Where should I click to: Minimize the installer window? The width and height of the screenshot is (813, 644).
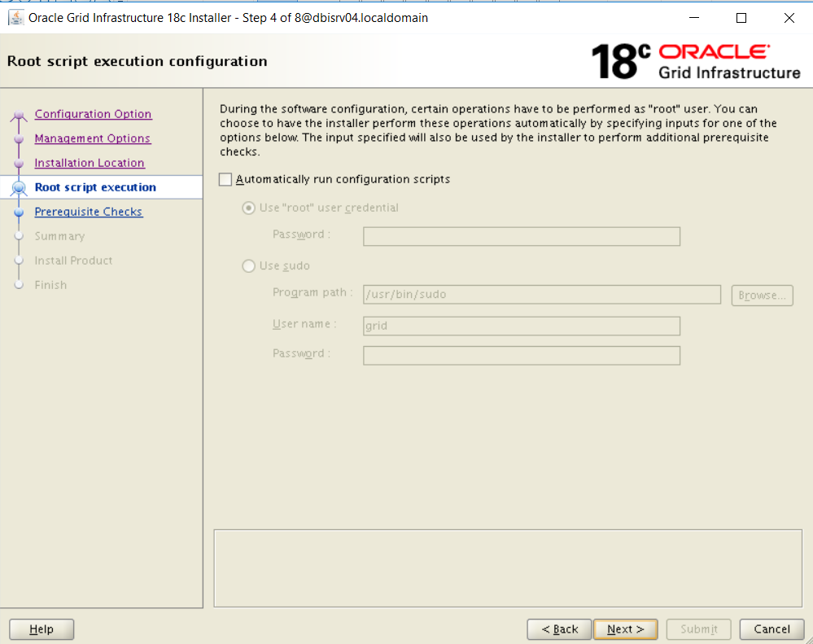click(694, 18)
